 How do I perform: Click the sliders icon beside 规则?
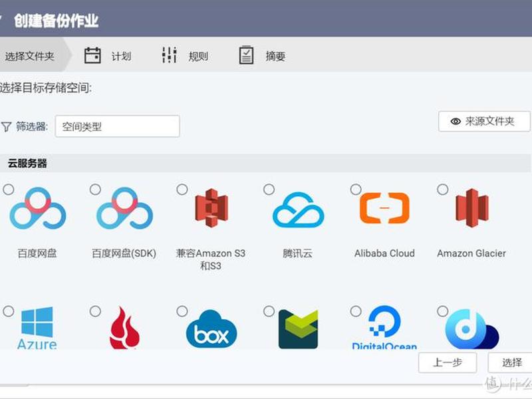coord(170,55)
